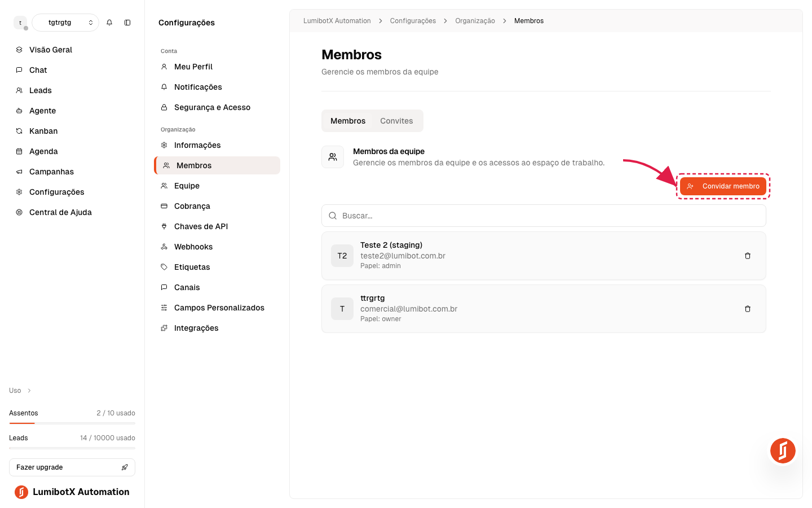The height and width of the screenshot is (508, 812).
Task: Open the notifications bell icon
Action: [109, 23]
